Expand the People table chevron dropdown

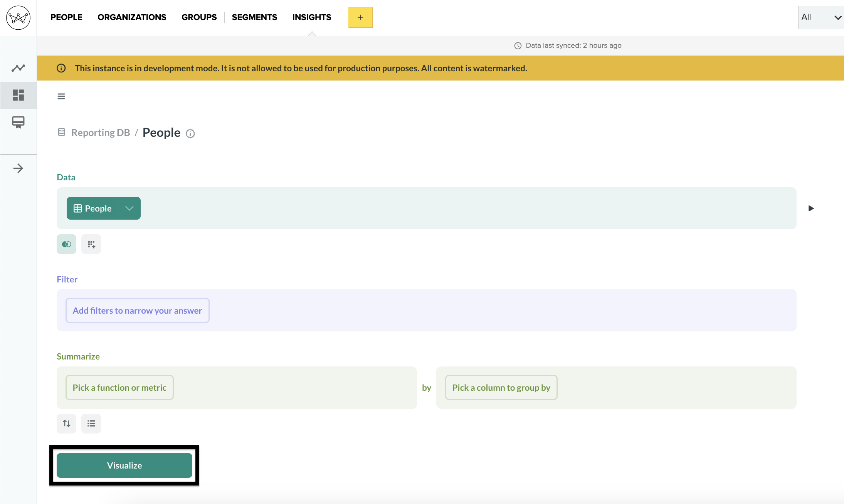[x=129, y=208]
